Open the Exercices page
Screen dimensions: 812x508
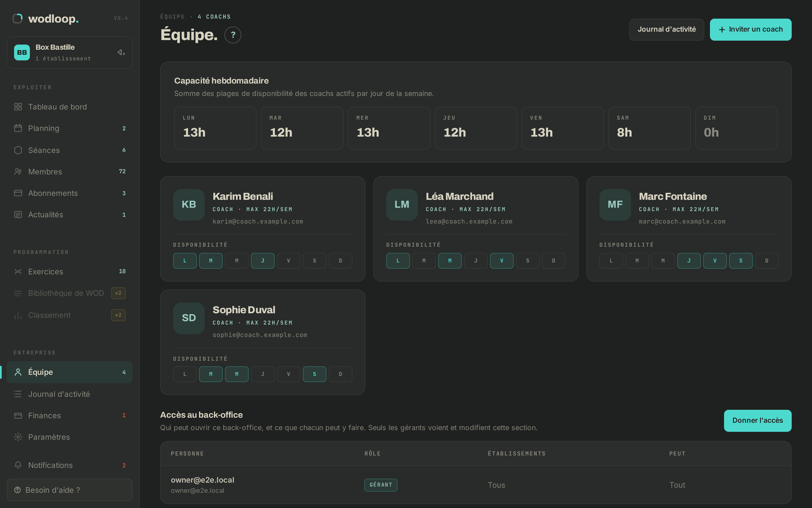pyautogui.click(x=69, y=271)
